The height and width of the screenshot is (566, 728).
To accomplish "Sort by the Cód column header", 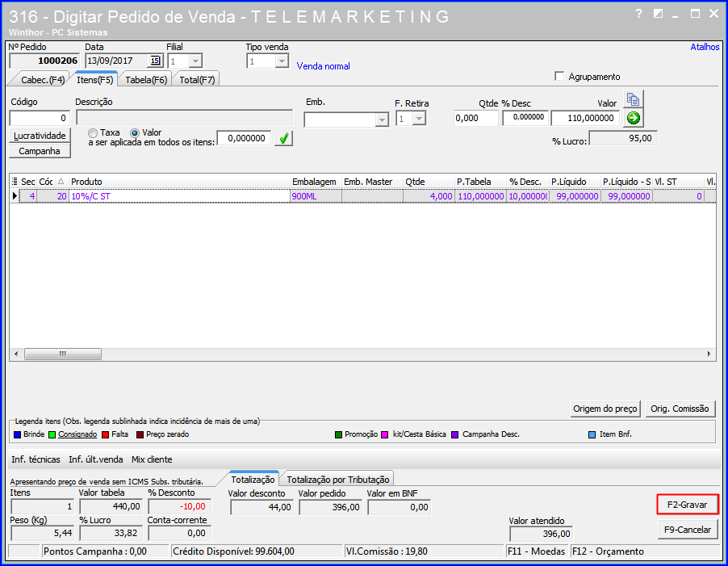I will tap(52, 182).
